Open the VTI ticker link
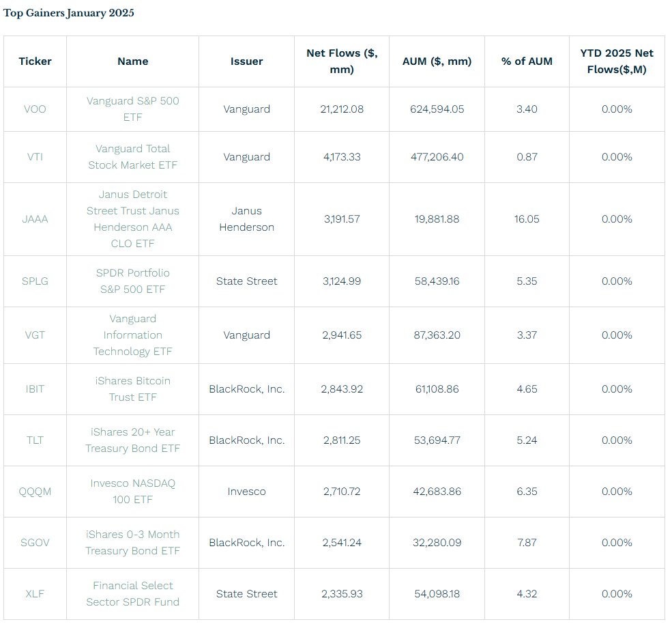 pyautogui.click(x=35, y=157)
